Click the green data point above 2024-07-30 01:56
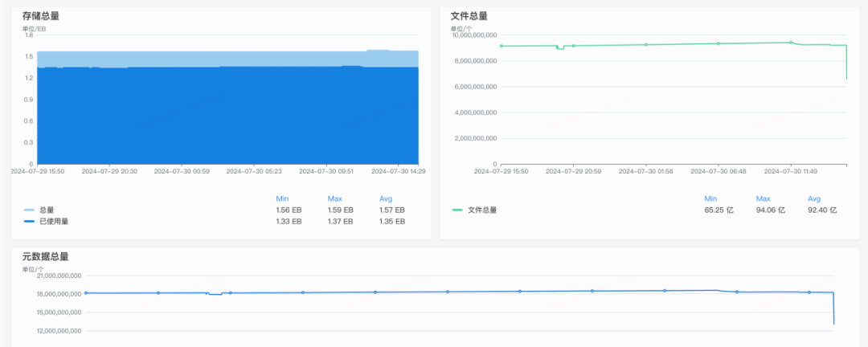 click(646, 44)
